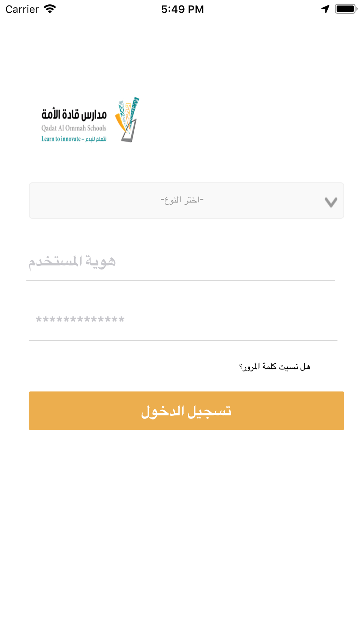This screenshot has width=362, height=644.
Task: Focus the هوية المستخدم user ID field
Action: click(181, 262)
